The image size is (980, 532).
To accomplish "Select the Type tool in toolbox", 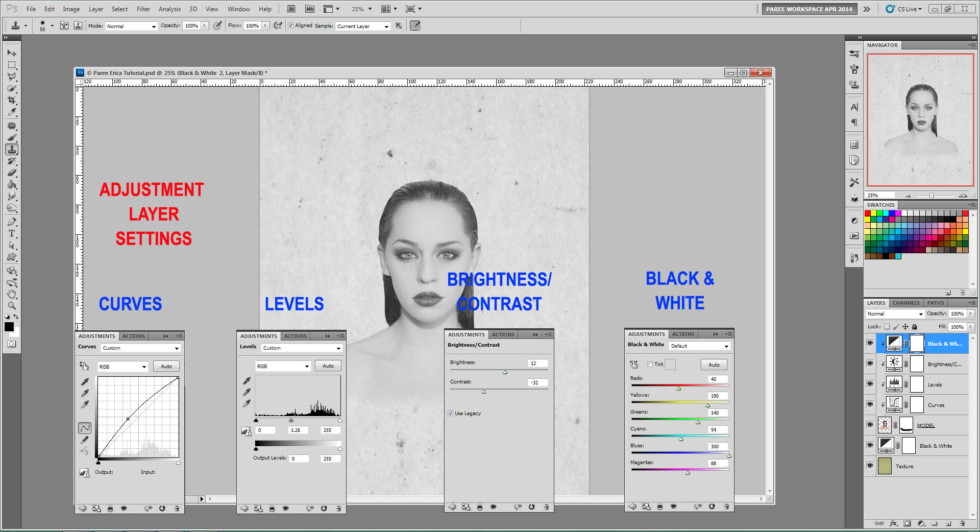I will coord(12,233).
